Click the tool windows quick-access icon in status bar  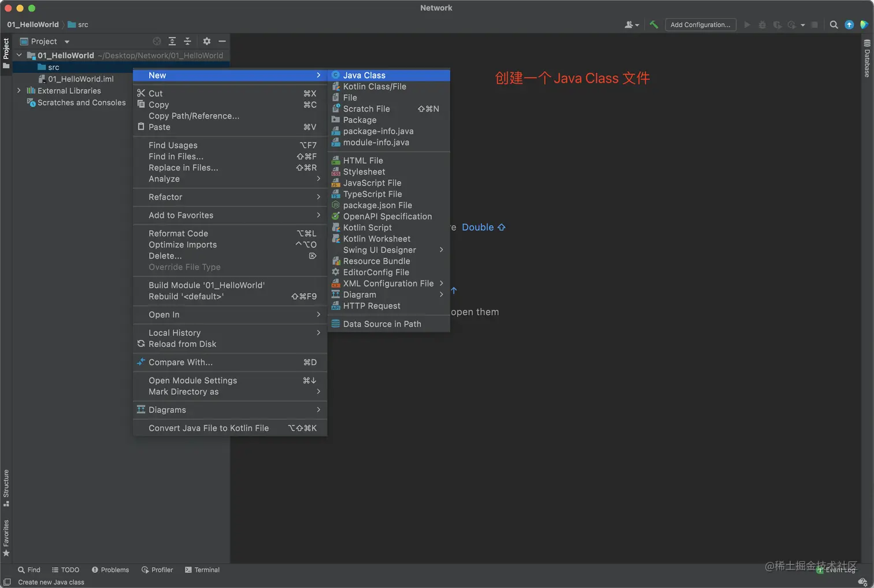pos(7,582)
